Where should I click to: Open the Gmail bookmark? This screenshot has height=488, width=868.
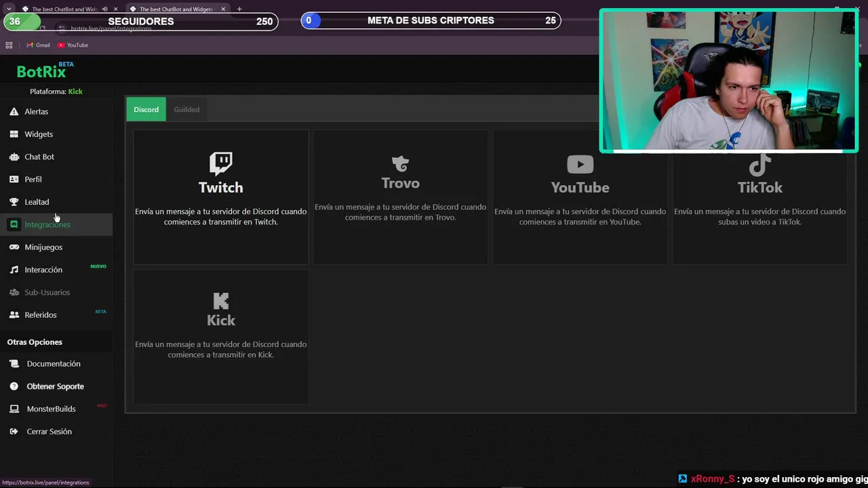coord(38,45)
